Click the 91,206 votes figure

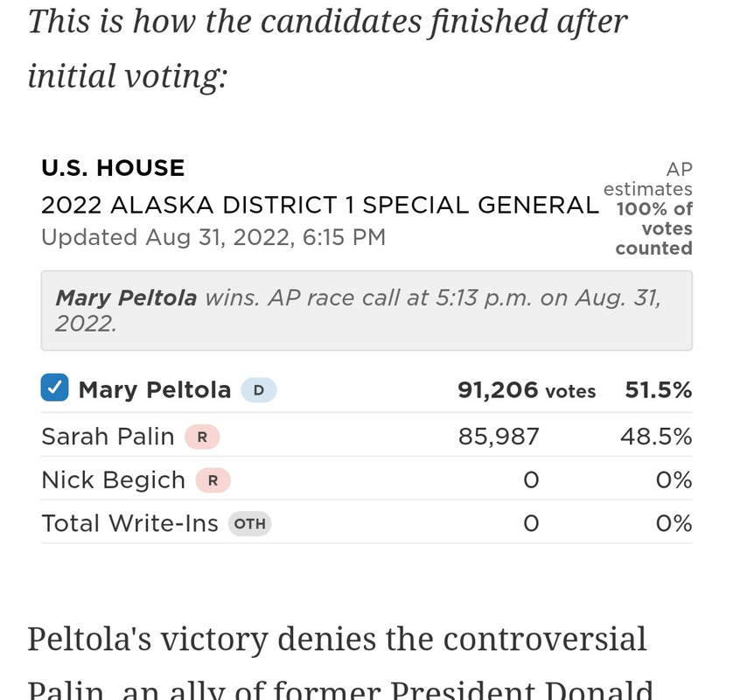coord(527,390)
